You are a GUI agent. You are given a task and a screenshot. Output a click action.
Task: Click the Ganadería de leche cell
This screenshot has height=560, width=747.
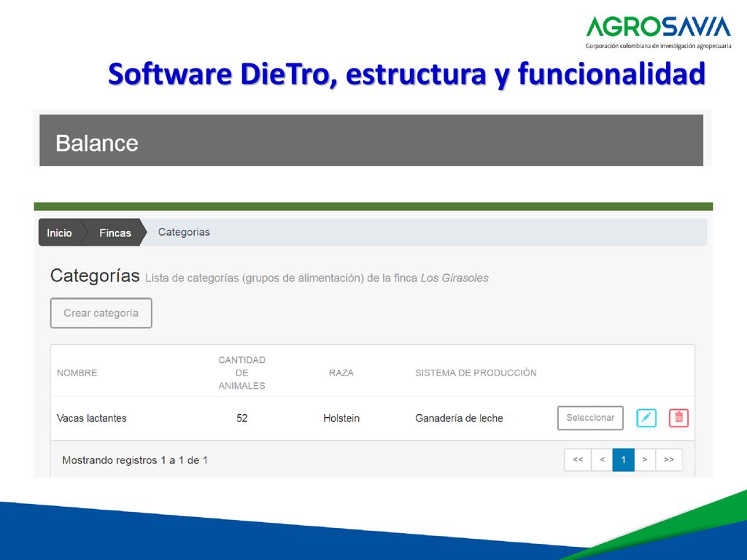(x=459, y=418)
